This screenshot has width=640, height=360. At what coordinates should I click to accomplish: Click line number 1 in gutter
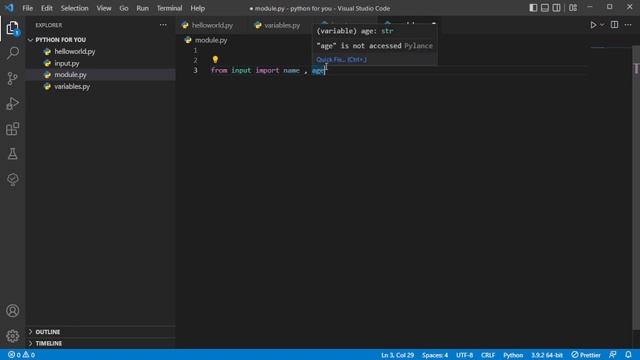pos(195,50)
